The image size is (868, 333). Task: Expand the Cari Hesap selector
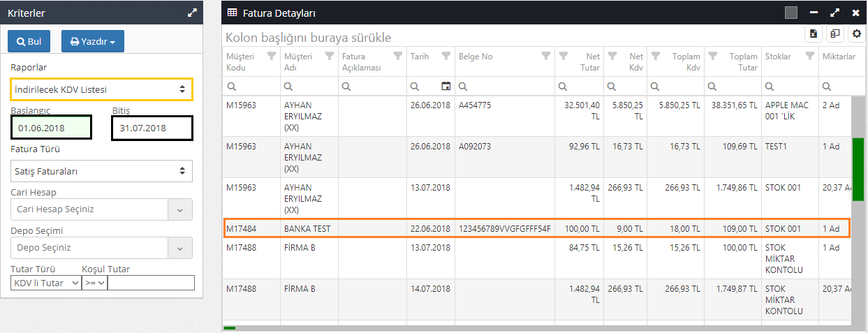click(180, 209)
